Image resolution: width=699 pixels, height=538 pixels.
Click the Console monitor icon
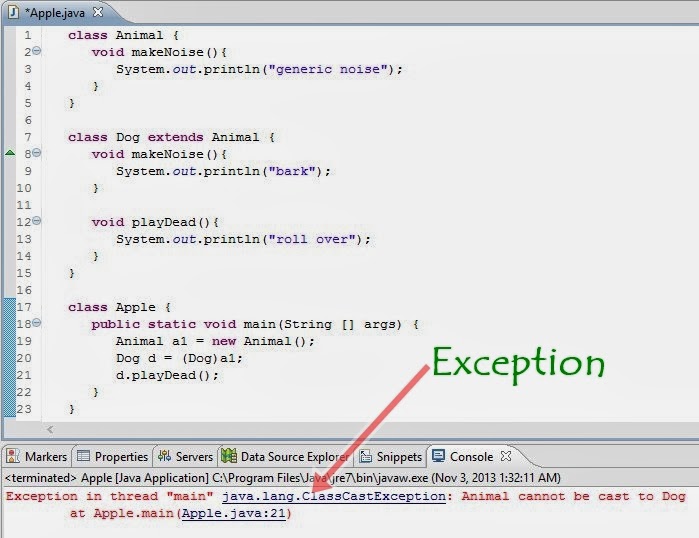pos(439,456)
